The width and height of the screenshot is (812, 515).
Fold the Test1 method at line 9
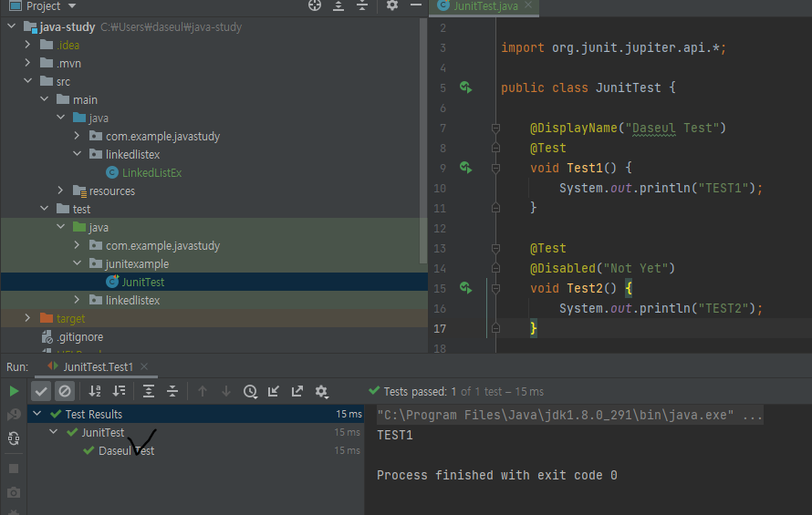[495, 168]
